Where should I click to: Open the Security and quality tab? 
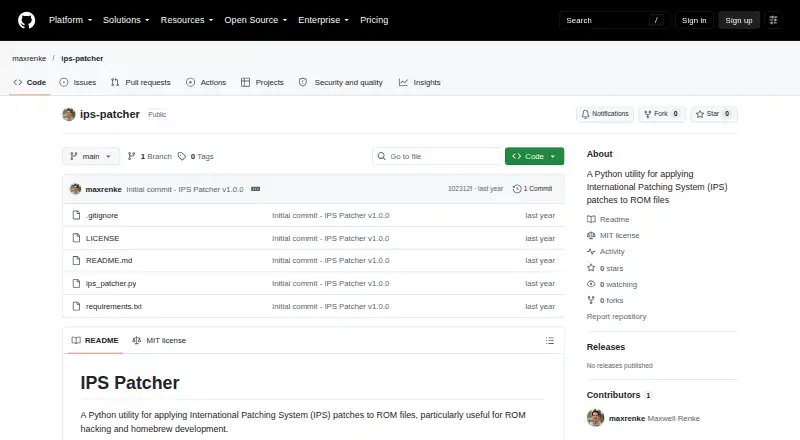pyautogui.click(x=341, y=82)
